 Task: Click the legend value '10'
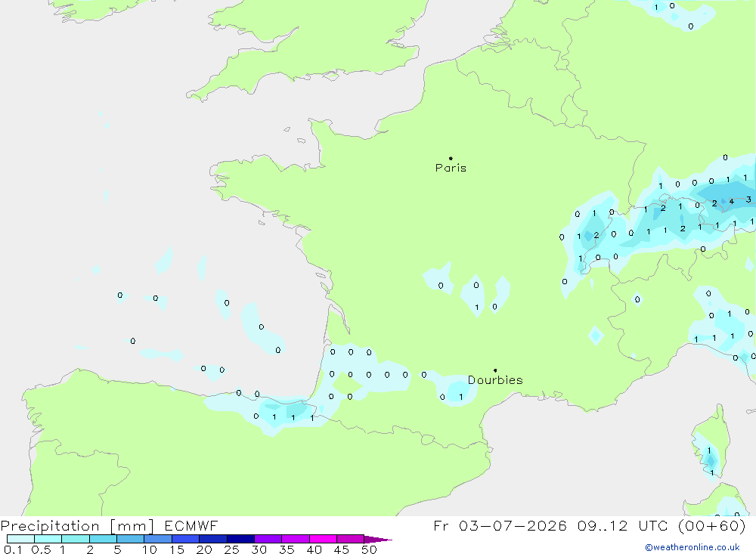point(150,549)
